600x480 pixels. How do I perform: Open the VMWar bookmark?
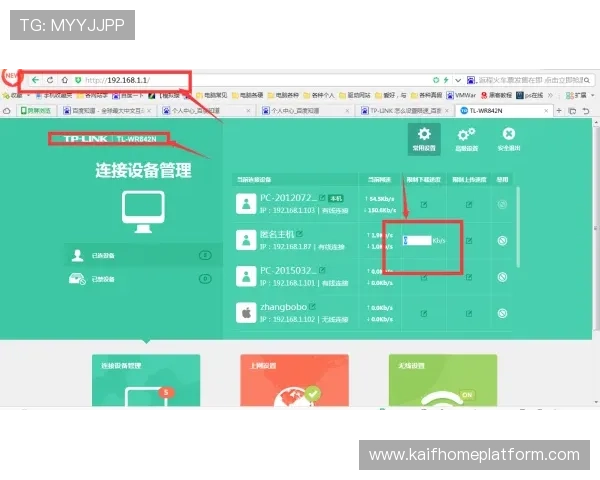(461, 95)
